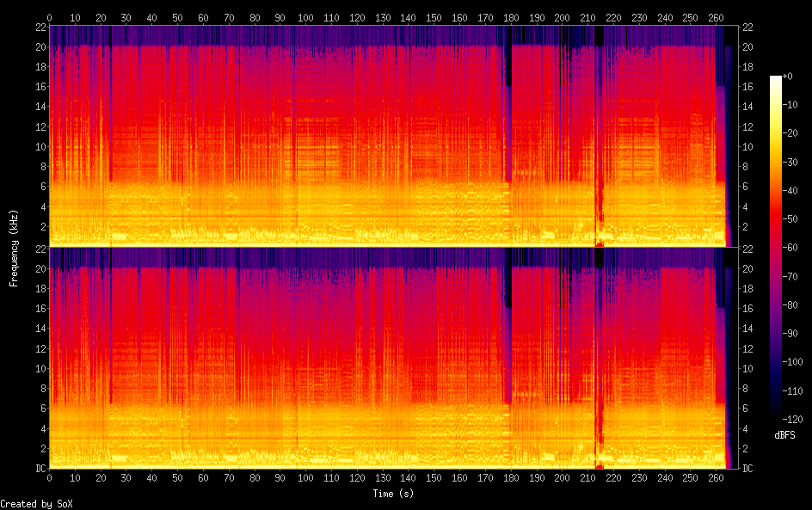
Task: Click the 50 tick on the top time axis
Action: coord(177,17)
